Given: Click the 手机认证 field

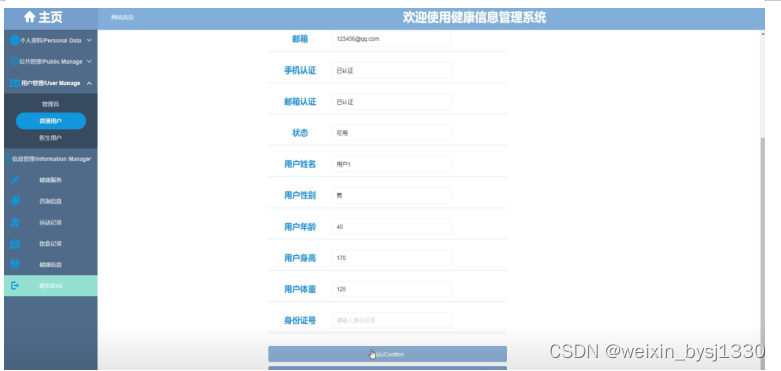Looking at the screenshot, I should (x=392, y=70).
